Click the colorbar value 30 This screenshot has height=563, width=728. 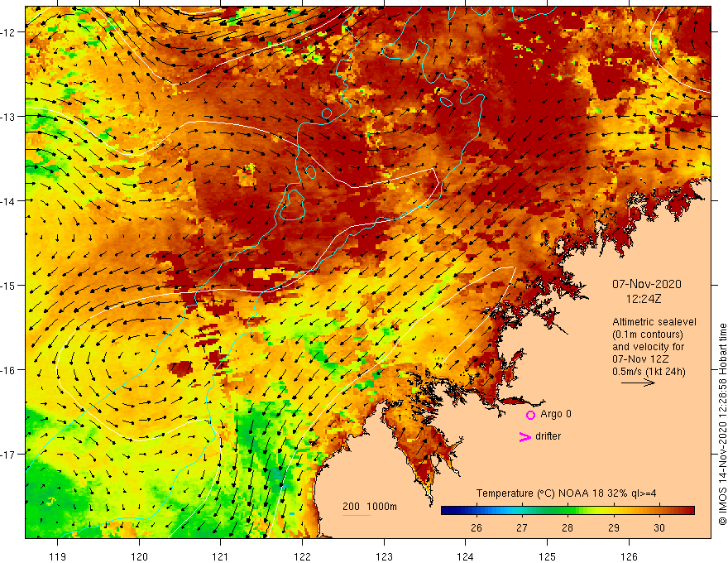pyautogui.click(x=659, y=527)
